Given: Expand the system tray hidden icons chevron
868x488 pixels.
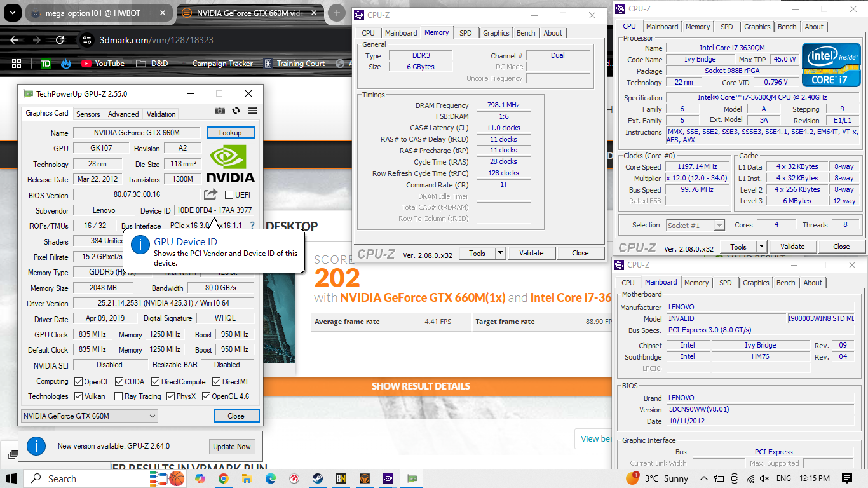Looking at the screenshot, I should tap(703, 478).
